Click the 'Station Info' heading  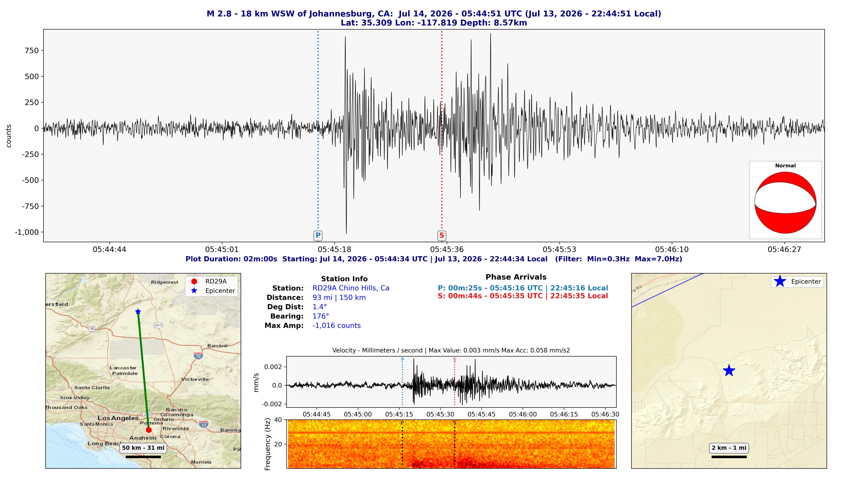[x=344, y=279]
